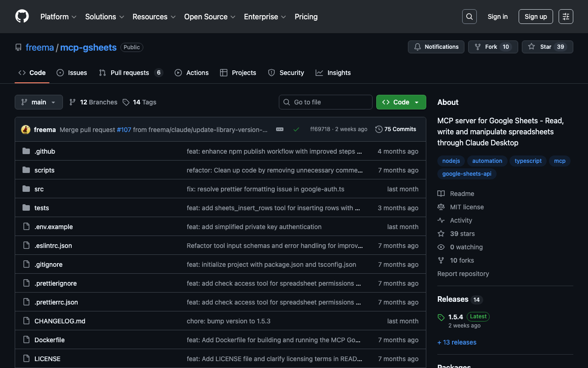Expand the Platform navigation menu

(58, 17)
